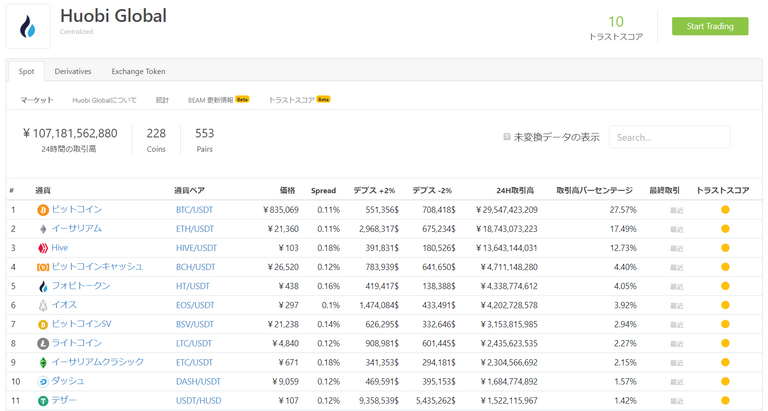Click the Bitcoin coin icon
This screenshot has width=768, height=411.
tap(43, 210)
